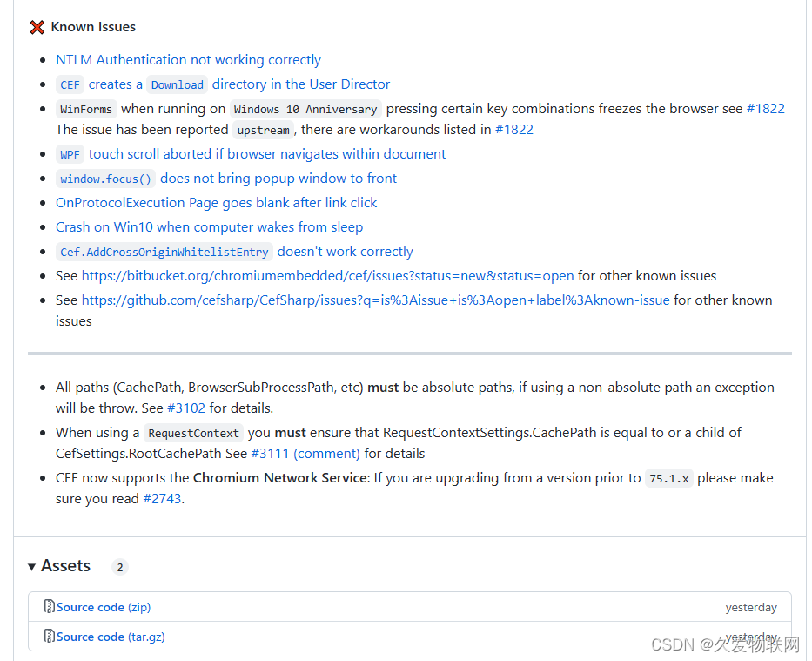Viewport: 812px width, 661px height.
Task: Open issue #3102 about absolute paths
Action: [186, 407]
